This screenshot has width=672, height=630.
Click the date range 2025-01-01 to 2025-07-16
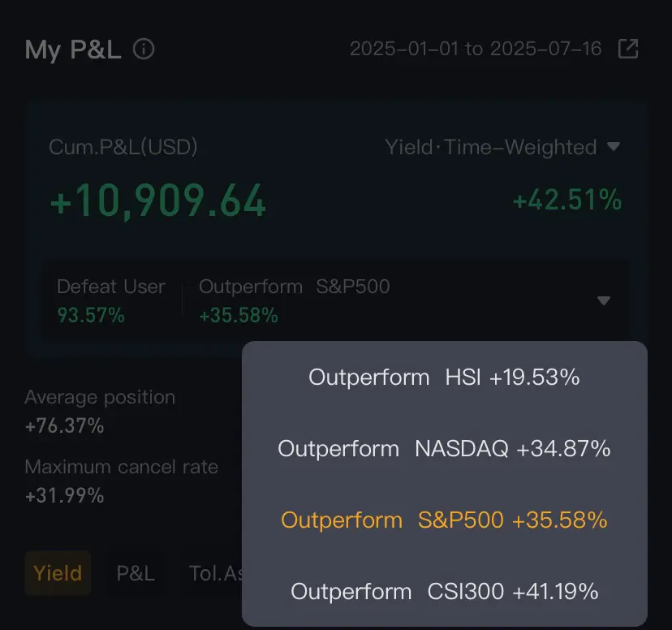point(476,49)
